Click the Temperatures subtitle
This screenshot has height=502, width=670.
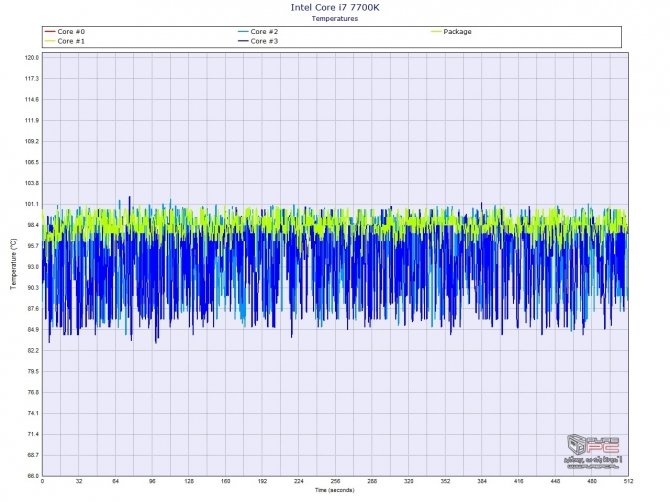click(x=335, y=18)
